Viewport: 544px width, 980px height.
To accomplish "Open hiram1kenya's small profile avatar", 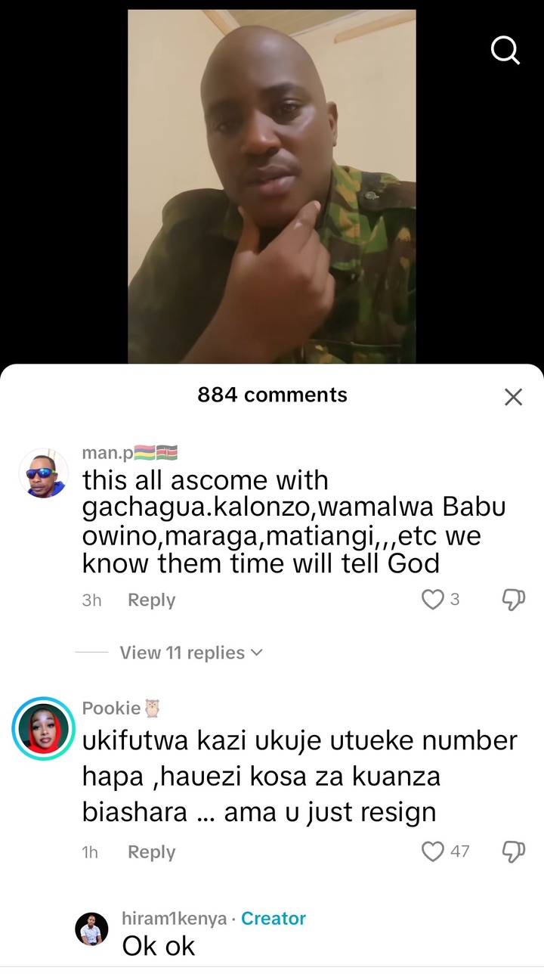I will point(91,929).
